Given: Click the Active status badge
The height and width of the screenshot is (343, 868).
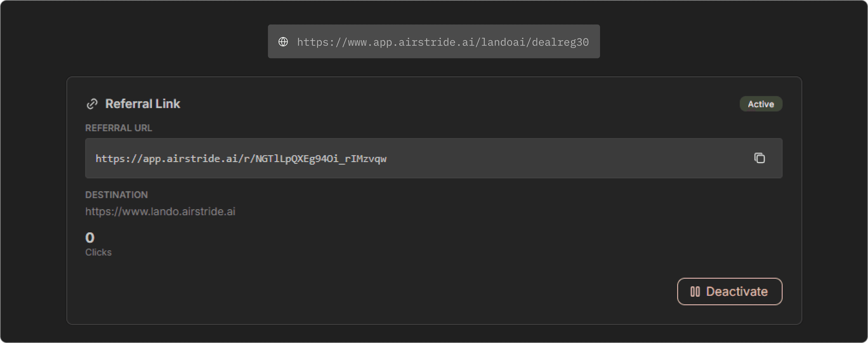Looking at the screenshot, I should tap(761, 104).
